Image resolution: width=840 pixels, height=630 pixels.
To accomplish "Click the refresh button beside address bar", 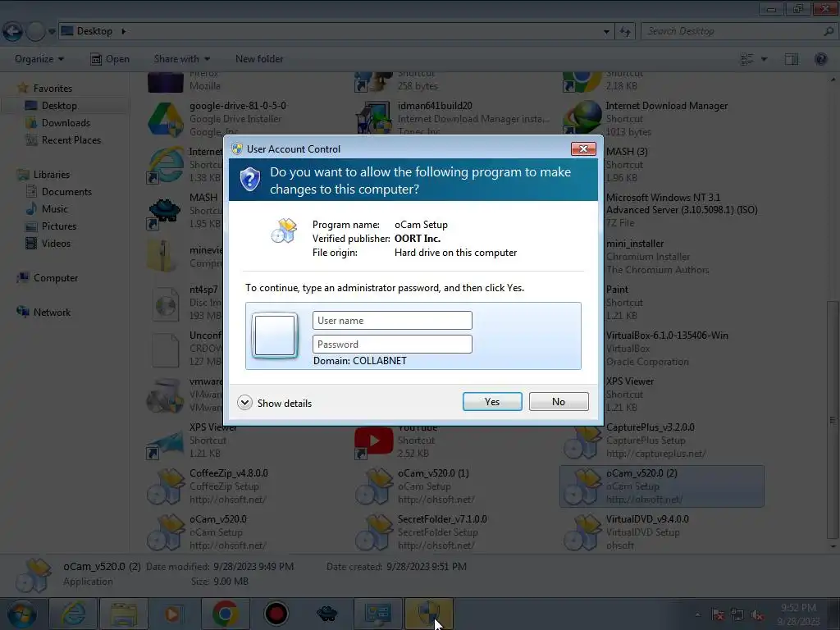I will click(x=625, y=32).
